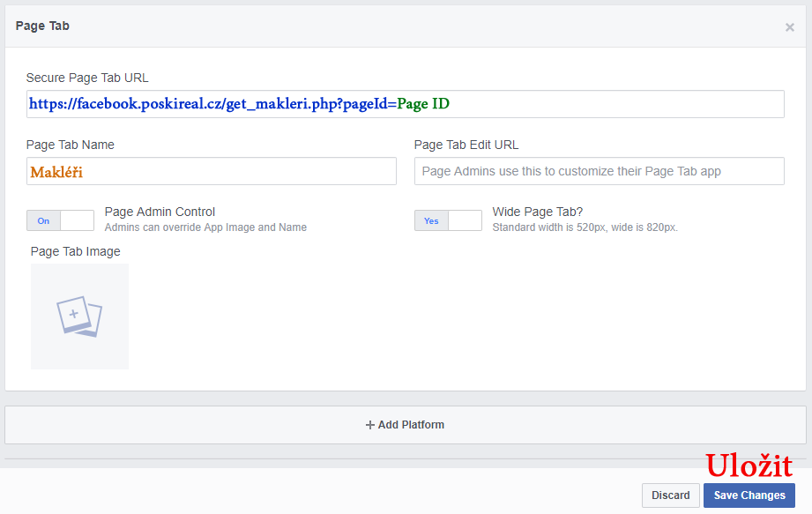Click the 'Wide Page Tab?' label

538,212
